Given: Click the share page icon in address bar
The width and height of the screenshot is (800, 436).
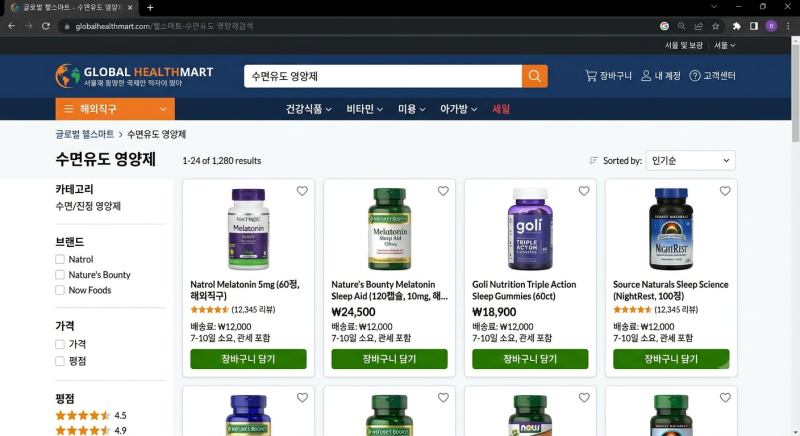Looking at the screenshot, I should 698,26.
